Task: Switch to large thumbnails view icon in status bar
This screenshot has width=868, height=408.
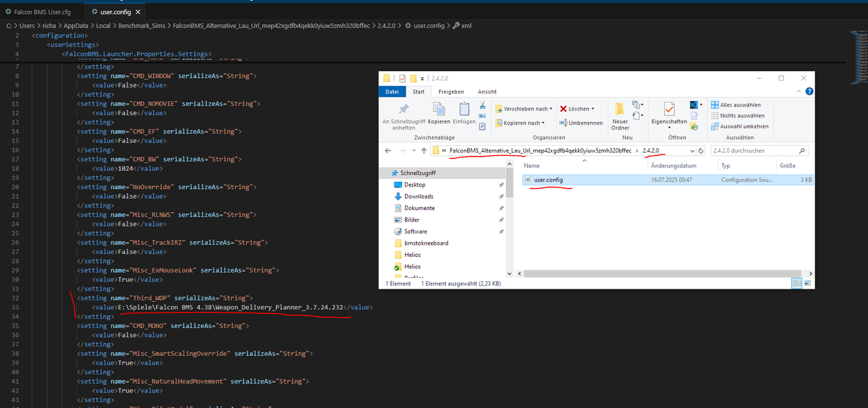Action: (x=808, y=283)
